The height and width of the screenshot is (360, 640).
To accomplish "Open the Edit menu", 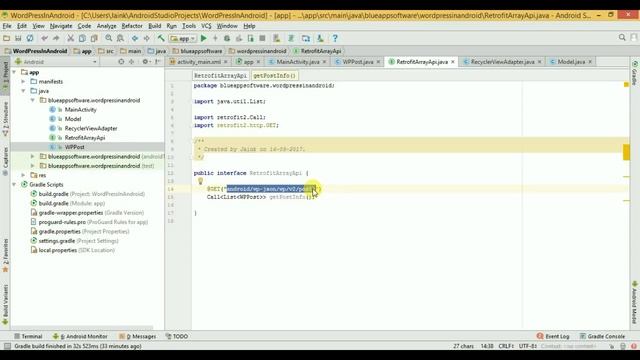I will (22, 26).
